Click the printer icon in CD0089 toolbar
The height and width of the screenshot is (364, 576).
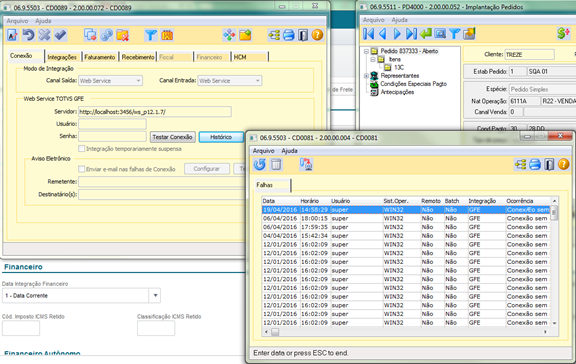pos(289,35)
